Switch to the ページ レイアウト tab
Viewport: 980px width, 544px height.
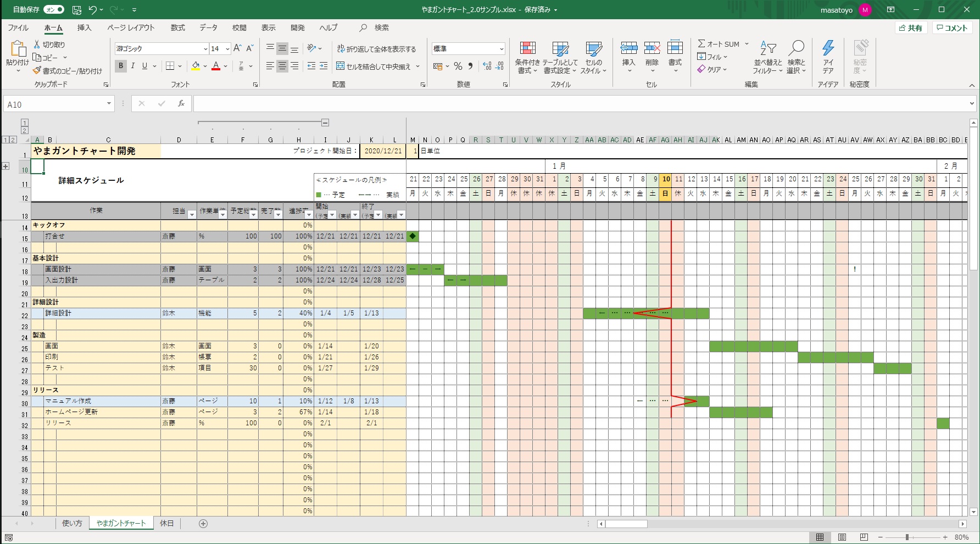[x=131, y=27]
